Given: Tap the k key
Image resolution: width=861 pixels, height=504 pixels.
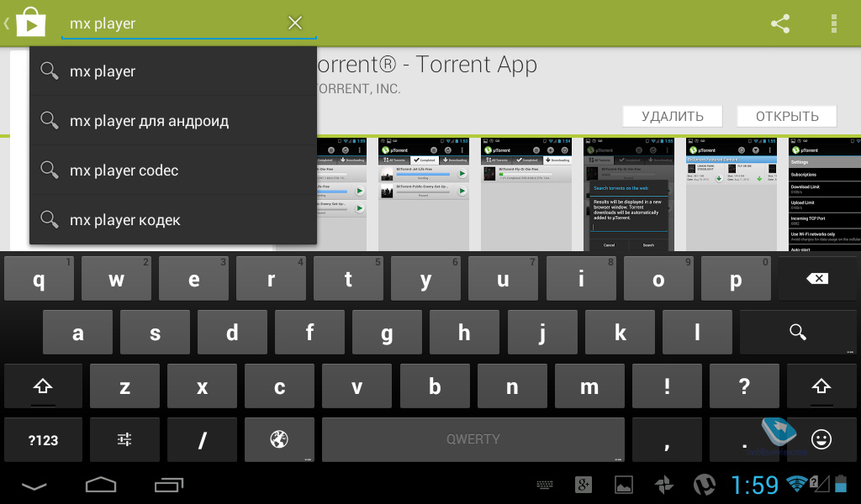Looking at the screenshot, I should pyautogui.click(x=620, y=332).
